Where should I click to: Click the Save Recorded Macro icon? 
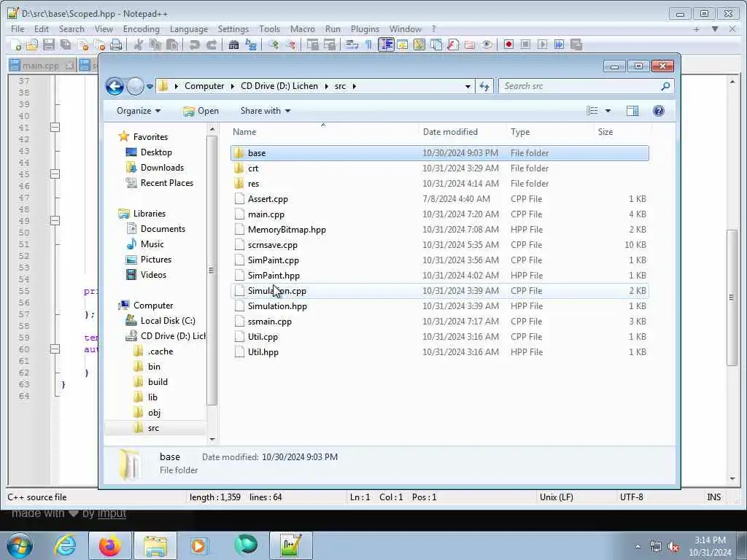(576, 44)
